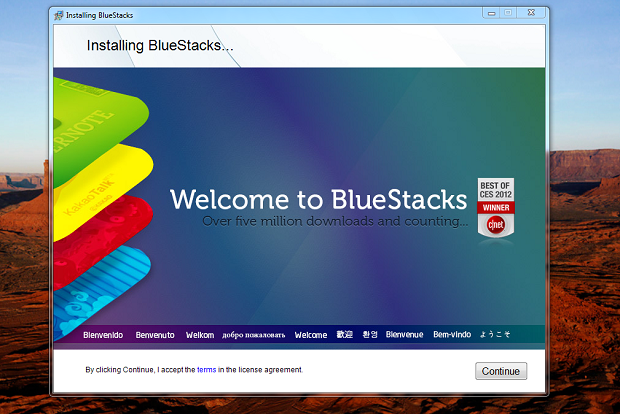This screenshot has height=414, width=620.
Task: Click the 'Bienvenido' greeting text
Action: pyautogui.click(x=103, y=335)
